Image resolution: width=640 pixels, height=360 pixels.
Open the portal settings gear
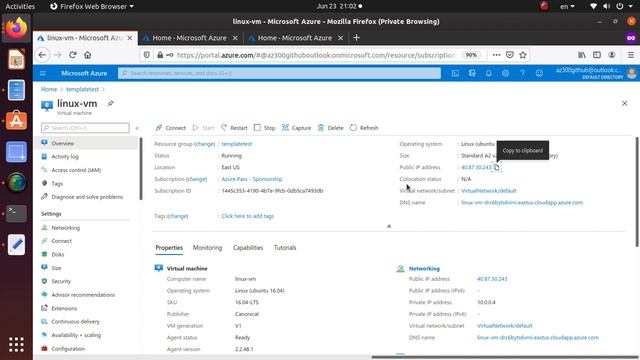(505, 73)
